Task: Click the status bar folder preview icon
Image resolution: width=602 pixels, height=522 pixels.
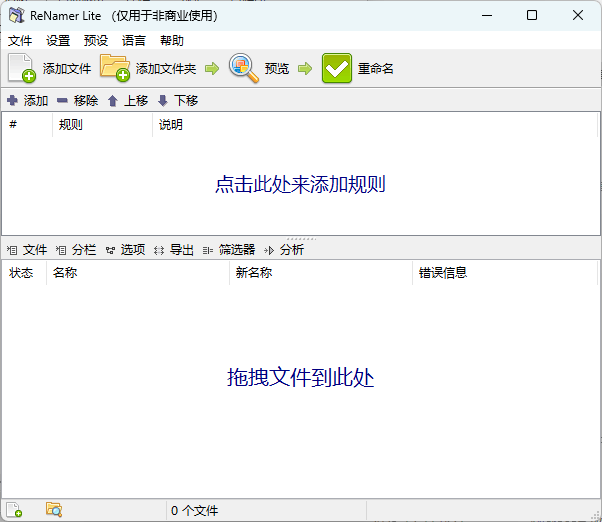Action: 54,510
